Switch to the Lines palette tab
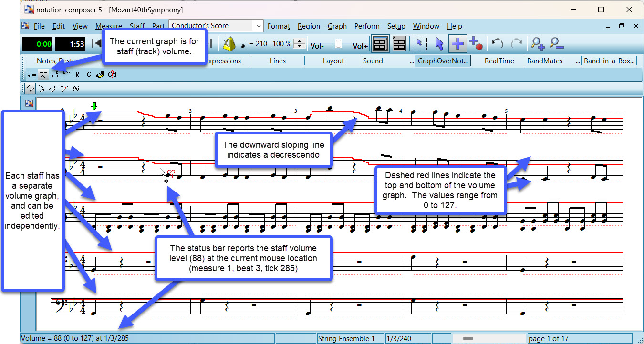The height and width of the screenshot is (344, 644). 278,61
